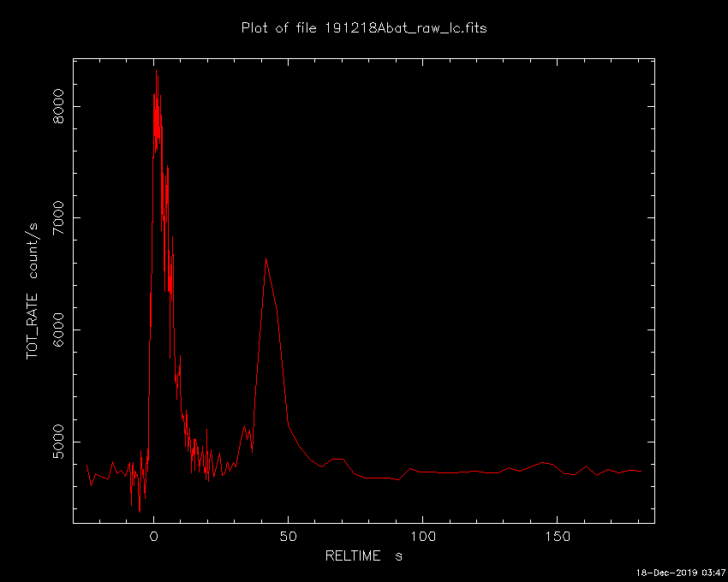The image size is (728, 582).
Task: Click the timestamp '18-Dec-2019 03:47'
Action: [681, 573]
